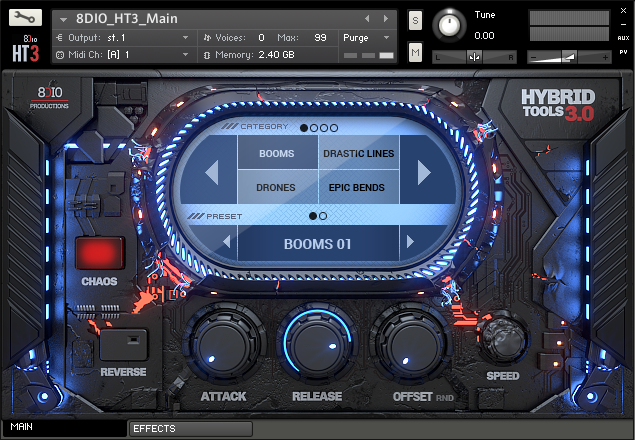Toggle the AUX sends view
This screenshot has height=440, width=635.
coord(624,38)
